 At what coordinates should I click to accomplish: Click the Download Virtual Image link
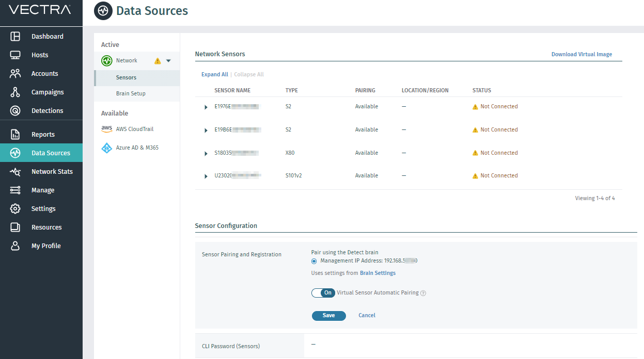click(x=582, y=54)
